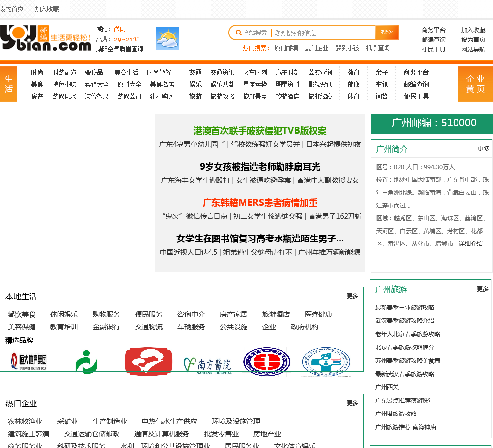Open the red square brand logo
Viewport: 493px width, 448px height.
148,361
